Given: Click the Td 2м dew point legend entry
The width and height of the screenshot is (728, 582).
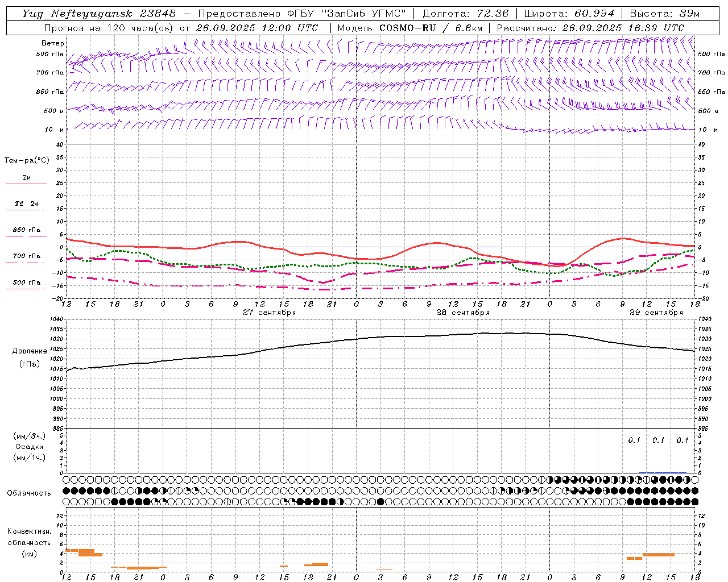Looking at the screenshot, I should tap(27, 203).
